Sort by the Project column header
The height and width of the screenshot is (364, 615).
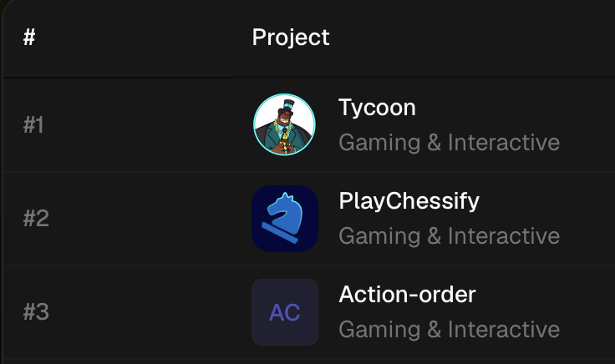(291, 38)
